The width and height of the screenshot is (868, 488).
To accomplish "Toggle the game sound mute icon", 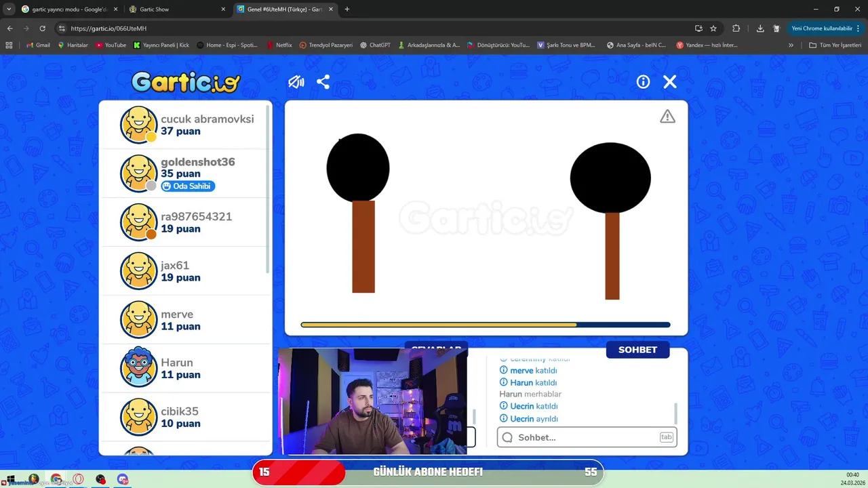I will tap(296, 82).
